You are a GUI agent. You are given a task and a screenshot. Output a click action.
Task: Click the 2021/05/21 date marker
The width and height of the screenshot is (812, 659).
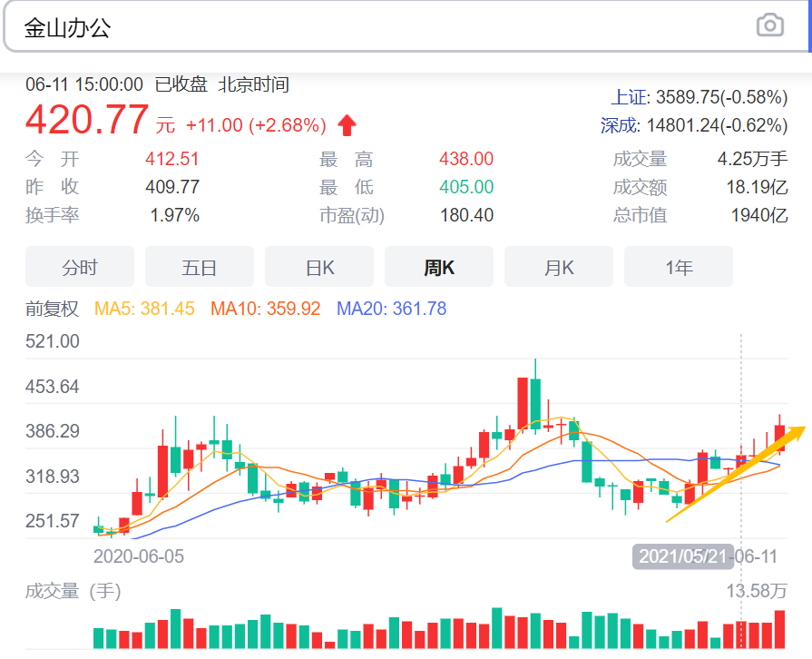[x=682, y=556]
